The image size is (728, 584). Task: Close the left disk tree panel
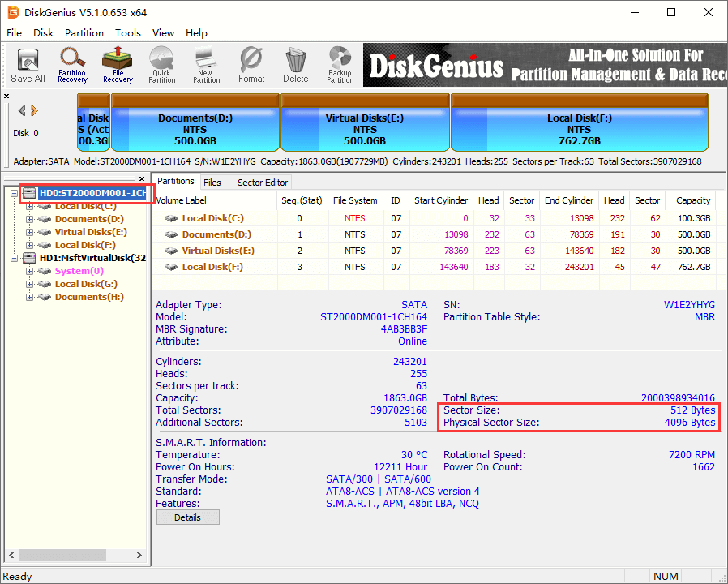coord(141,178)
